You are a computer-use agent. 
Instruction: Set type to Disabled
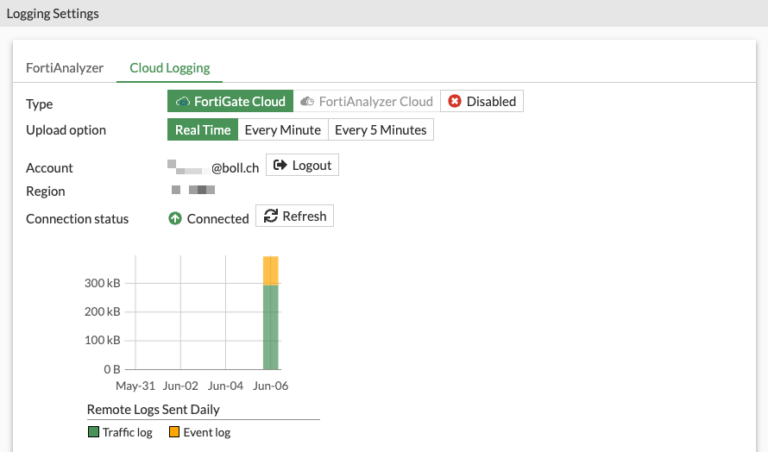pyautogui.click(x=482, y=101)
